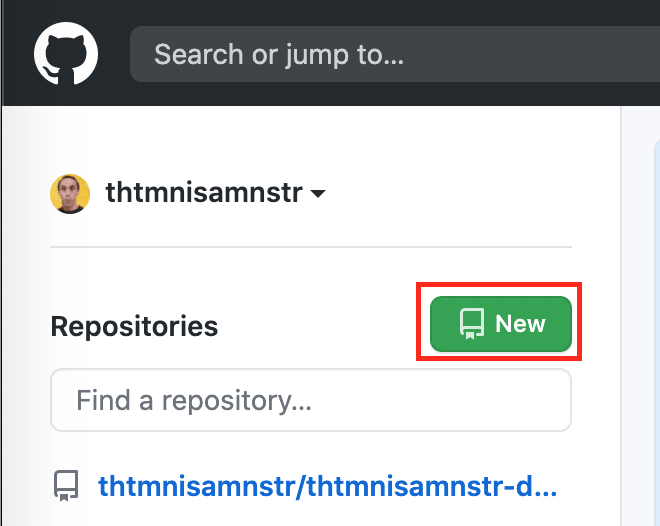
Task: Open the user's avatar photo in sidebar
Action: [70, 194]
